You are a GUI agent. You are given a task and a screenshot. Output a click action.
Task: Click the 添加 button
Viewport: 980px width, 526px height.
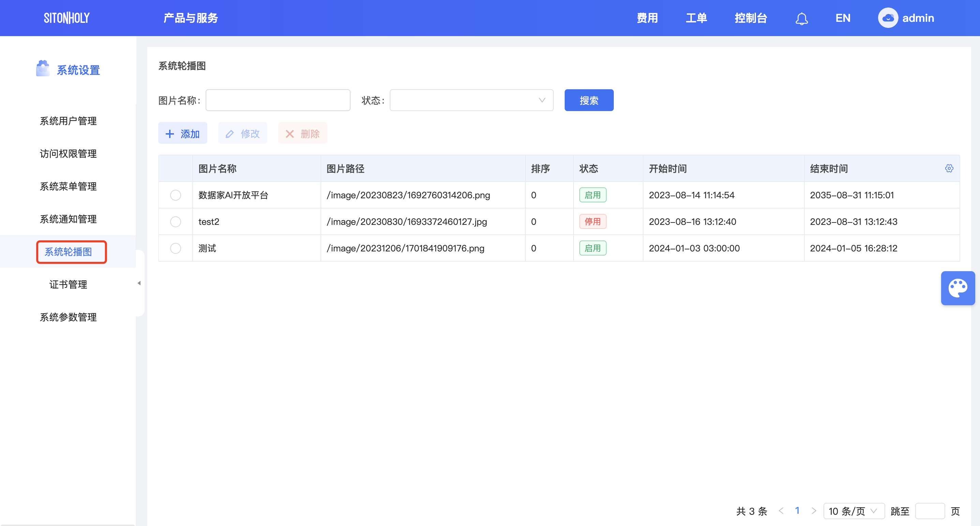(x=183, y=133)
